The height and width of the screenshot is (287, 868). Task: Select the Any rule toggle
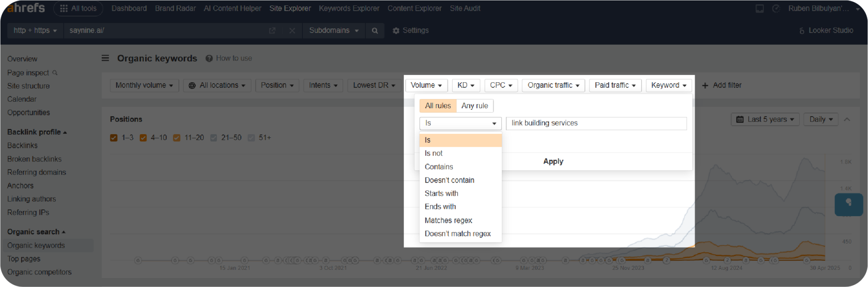click(475, 106)
